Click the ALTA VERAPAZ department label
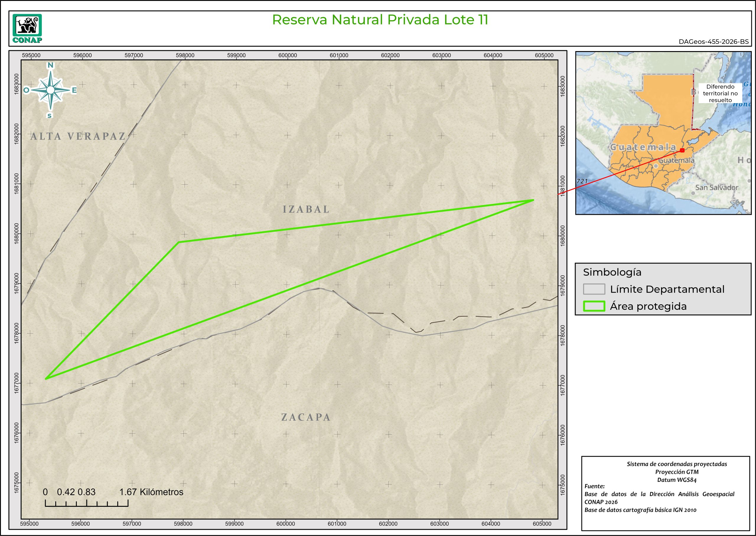This screenshot has width=756, height=536. tap(78, 136)
